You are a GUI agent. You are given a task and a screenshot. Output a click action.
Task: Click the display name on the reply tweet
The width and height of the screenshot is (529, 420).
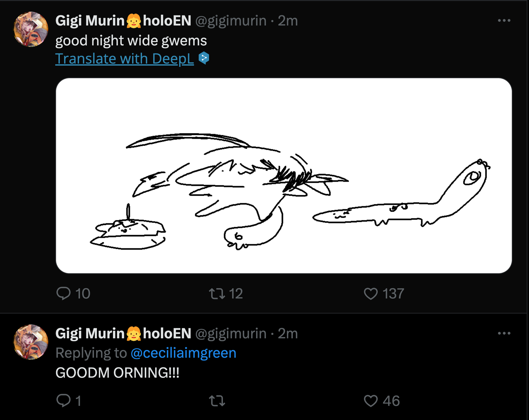pyautogui.click(x=123, y=334)
